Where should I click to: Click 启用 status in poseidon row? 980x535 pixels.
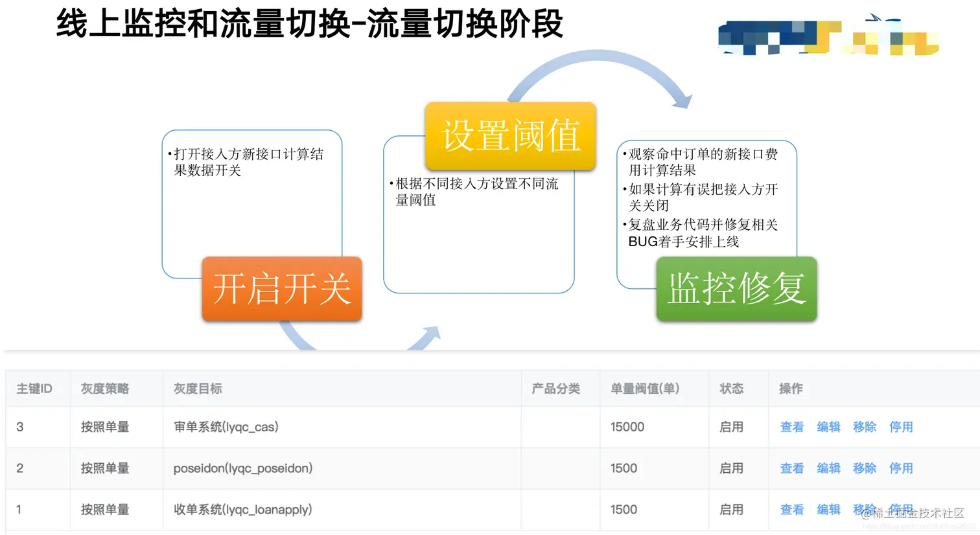point(732,468)
